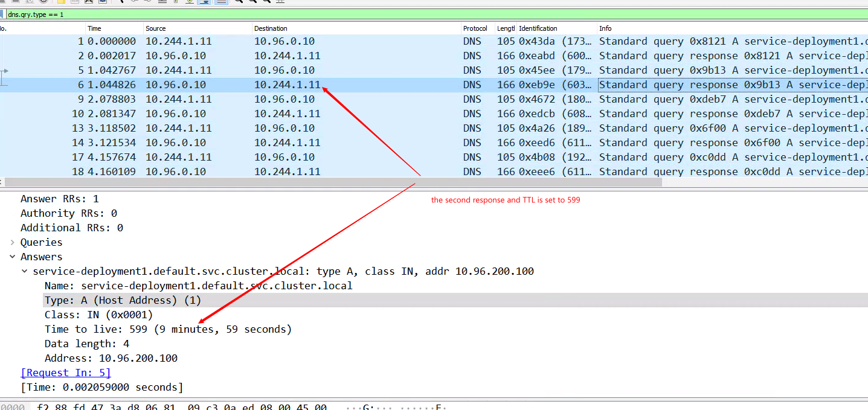Expand the Queries section
The image size is (868, 410).
coord(12,242)
